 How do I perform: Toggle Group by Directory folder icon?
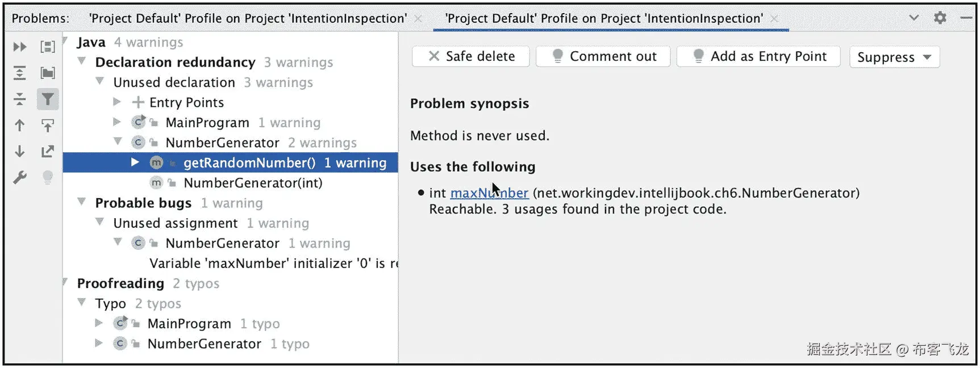tap(48, 73)
